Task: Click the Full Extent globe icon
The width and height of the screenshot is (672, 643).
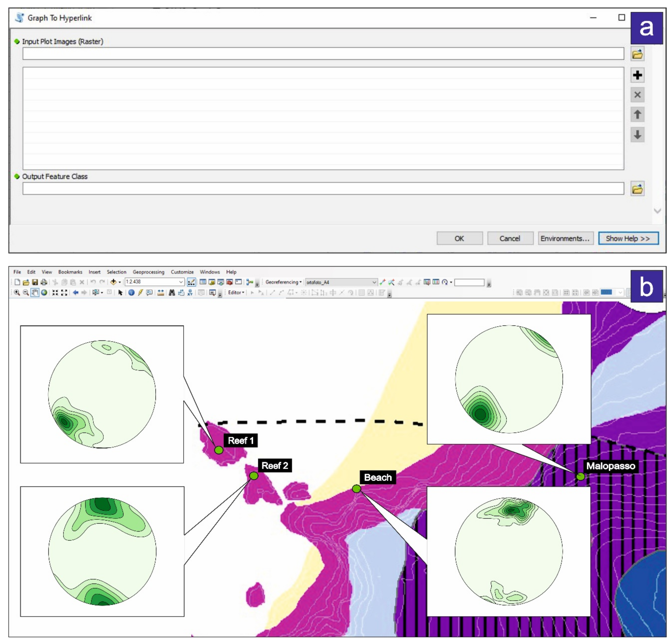Action: [44, 292]
